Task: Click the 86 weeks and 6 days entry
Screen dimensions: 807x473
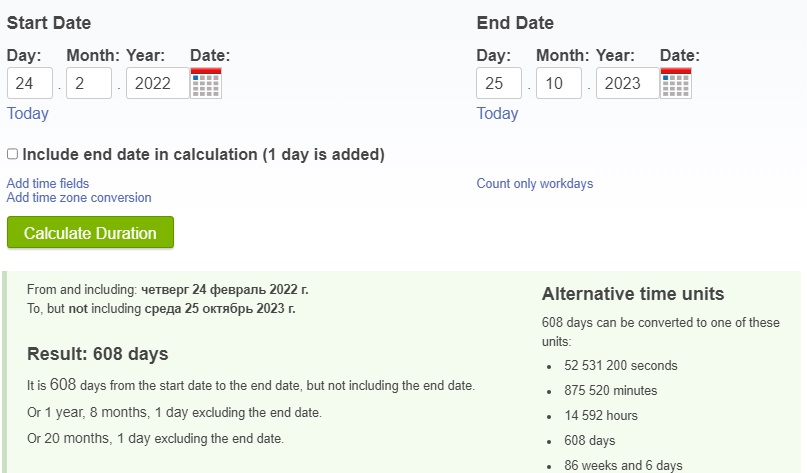Action: click(623, 465)
